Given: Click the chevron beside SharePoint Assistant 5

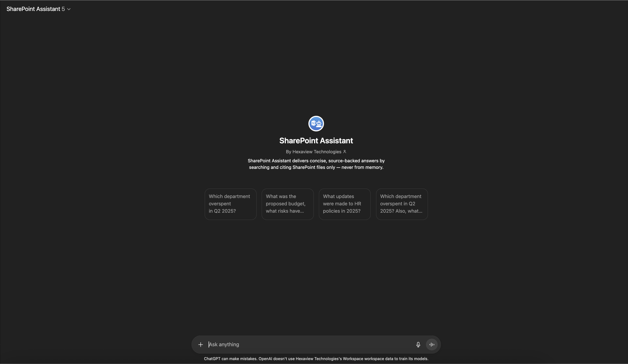Looking at the screenshot, I should [69, 9].
